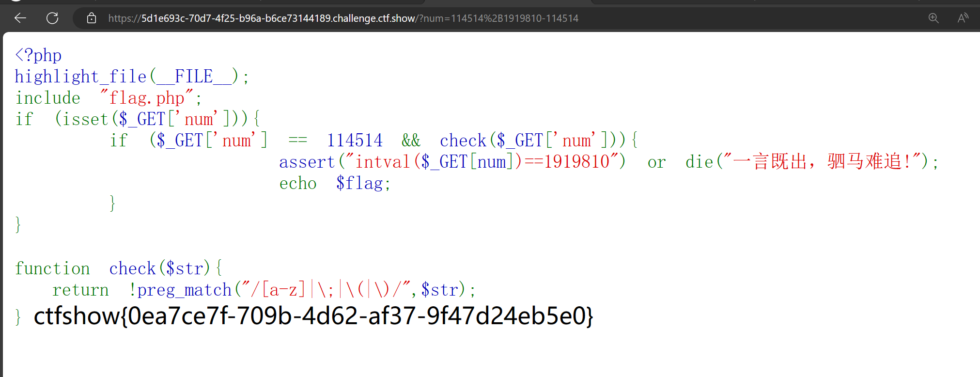Click the <?php opening tag
The height and width of the screenshot is (377, 980).
pos(38,55)
